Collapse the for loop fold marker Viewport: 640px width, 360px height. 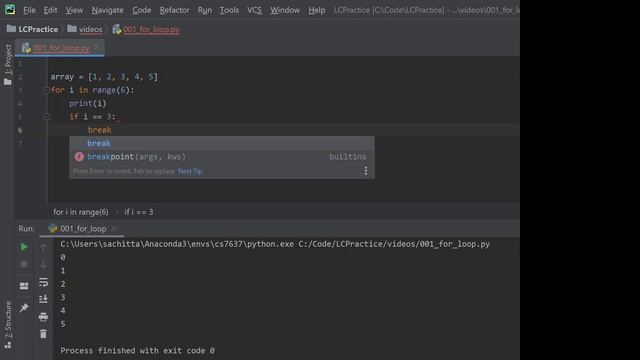[x=47, y=90]
